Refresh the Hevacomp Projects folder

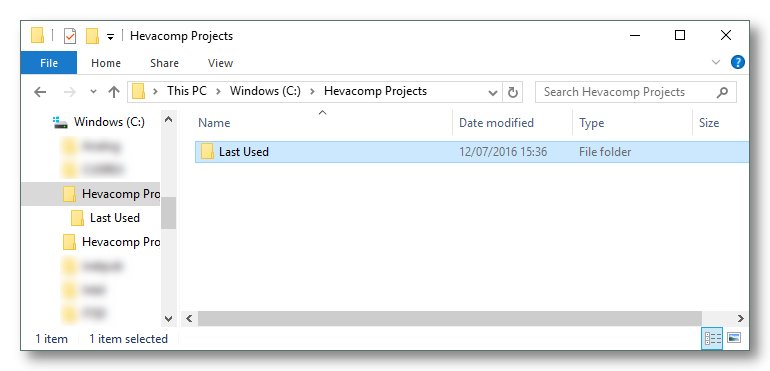point(513,92)
